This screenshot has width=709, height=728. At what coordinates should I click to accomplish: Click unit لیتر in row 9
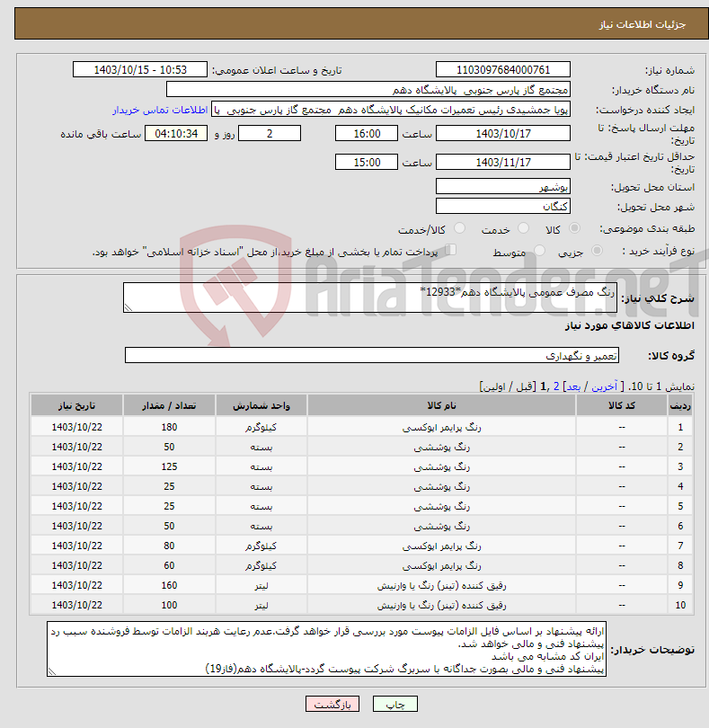[x=261, y=585]
